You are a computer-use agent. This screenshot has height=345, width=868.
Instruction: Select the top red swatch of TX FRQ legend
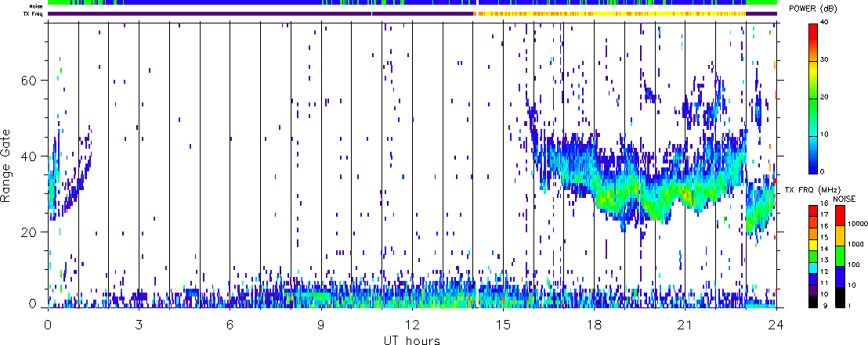[x=813, y=210]
